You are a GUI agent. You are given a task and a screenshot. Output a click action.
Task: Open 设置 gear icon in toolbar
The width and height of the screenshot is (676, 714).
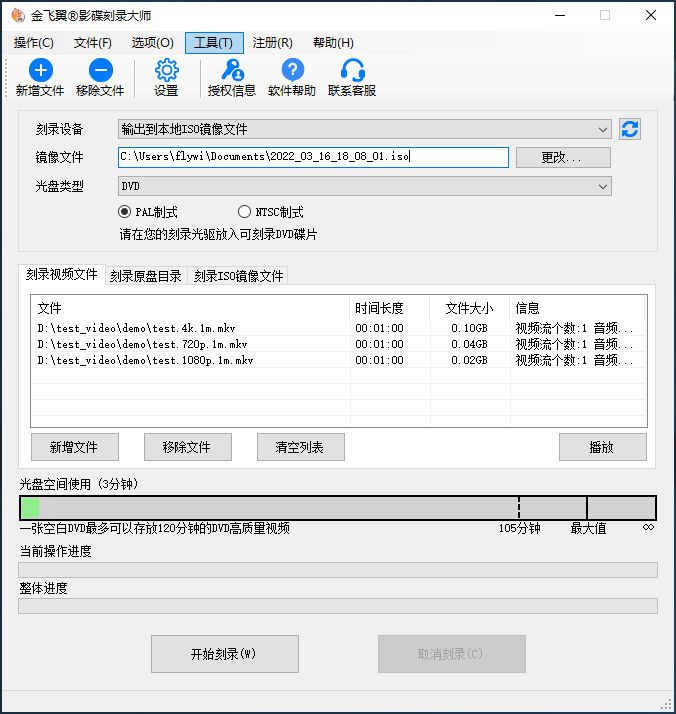[x=166, y=70]
